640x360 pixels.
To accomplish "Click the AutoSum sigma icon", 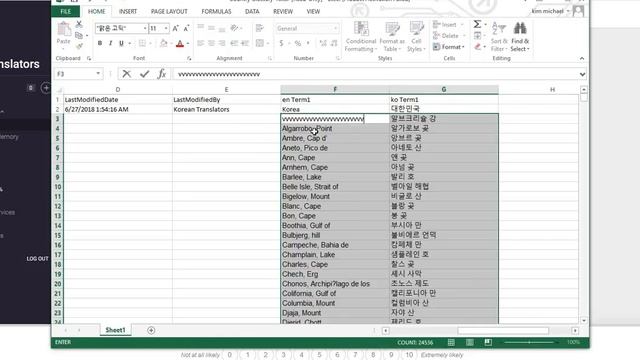I will coord(477,24).
